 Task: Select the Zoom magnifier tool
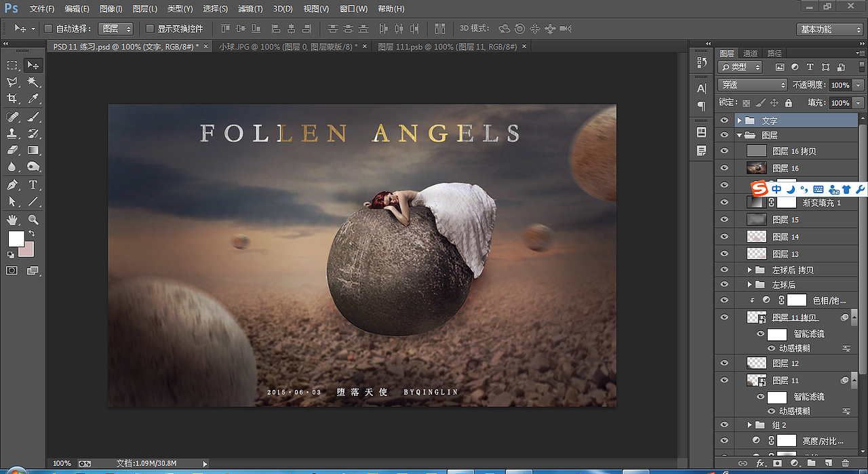[33, 220]
